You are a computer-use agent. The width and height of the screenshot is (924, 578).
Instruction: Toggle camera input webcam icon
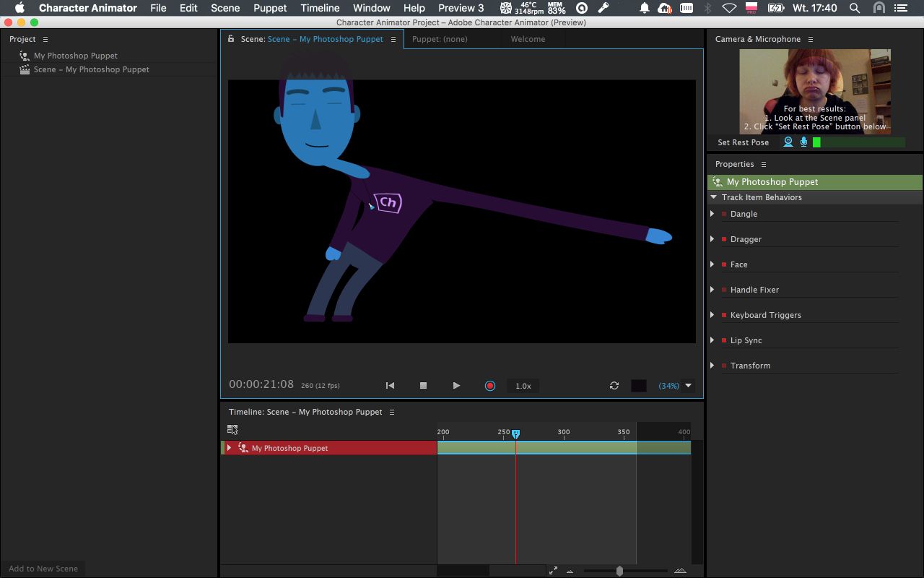click(788, 142)
